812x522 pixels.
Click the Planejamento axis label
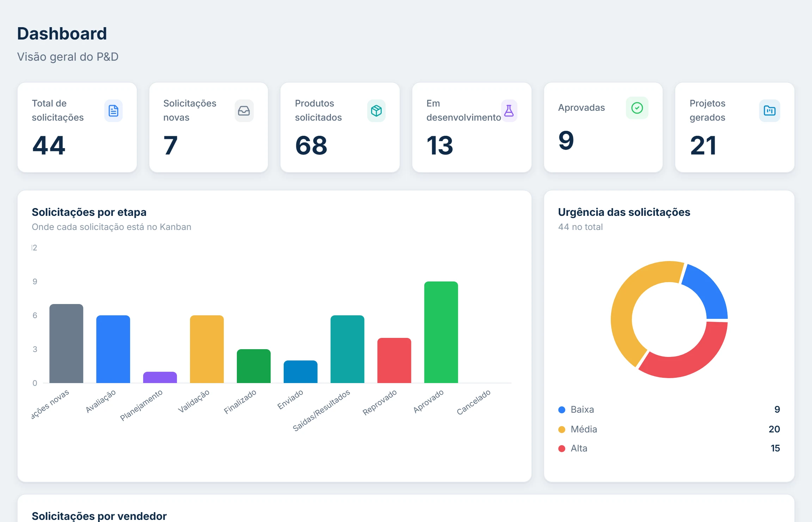pyautogui.click(x=141, y=405)
